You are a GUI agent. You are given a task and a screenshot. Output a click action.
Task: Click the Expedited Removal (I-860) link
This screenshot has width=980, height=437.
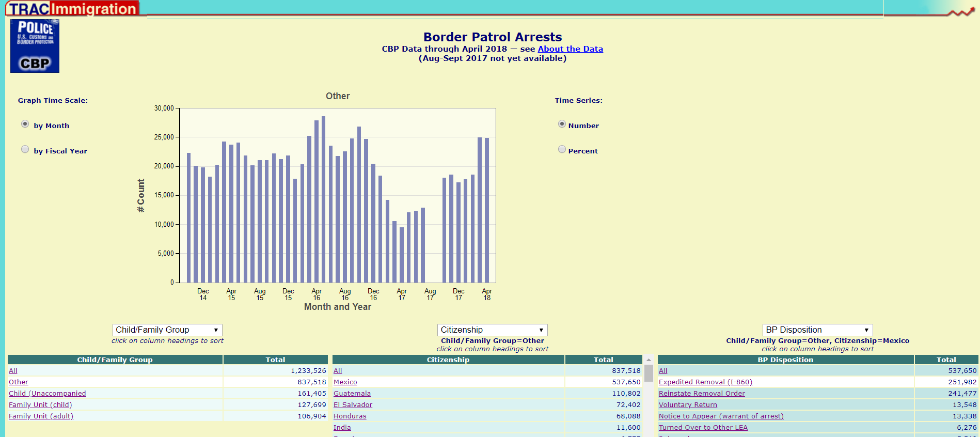tap(705, 382)
